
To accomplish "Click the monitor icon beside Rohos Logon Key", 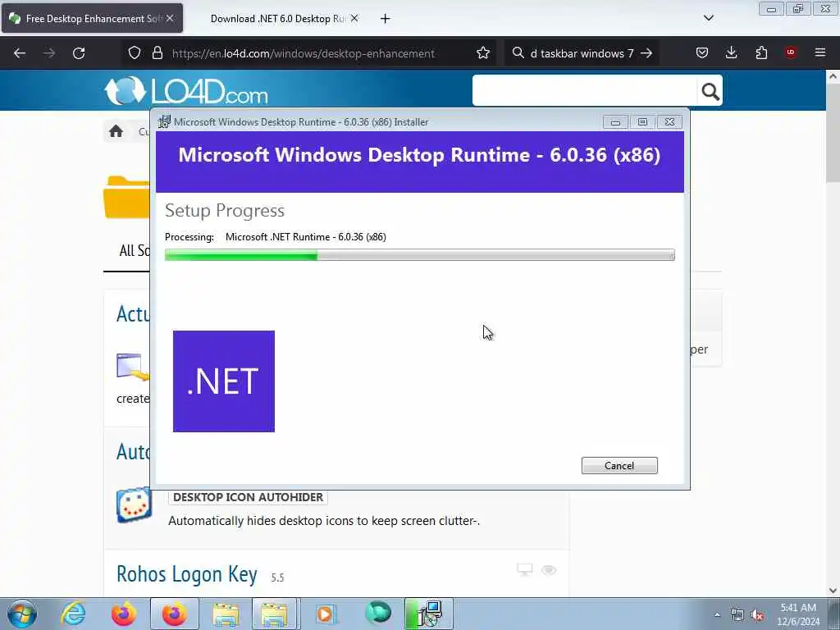I will 524,569.
